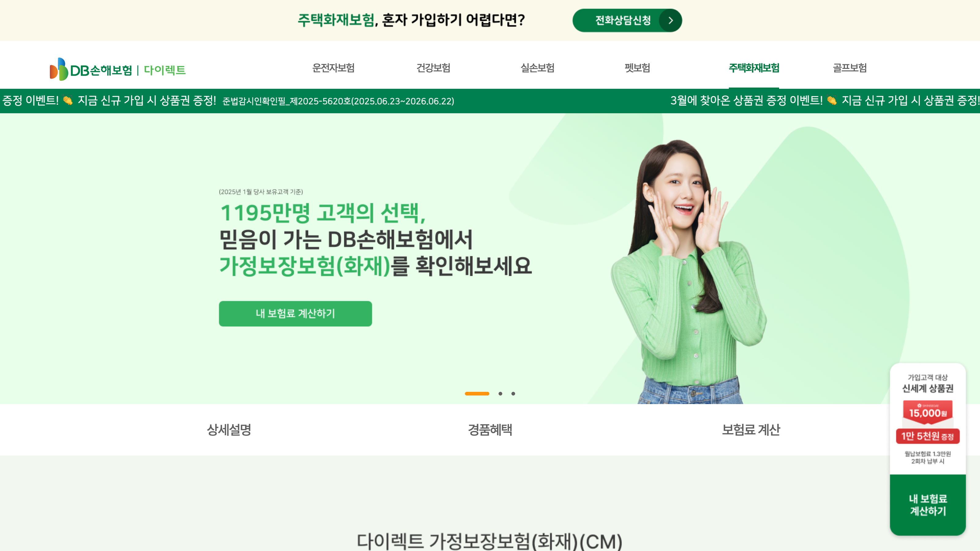The image size is (980, 551).
Task: Switch to the 보험료 계산 tab
Action: (x=751, y=430)
